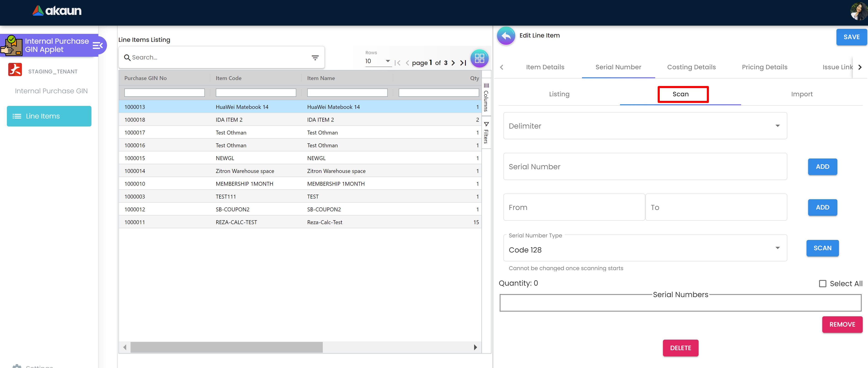Click the purple back arrow icon

coord(506,36)
